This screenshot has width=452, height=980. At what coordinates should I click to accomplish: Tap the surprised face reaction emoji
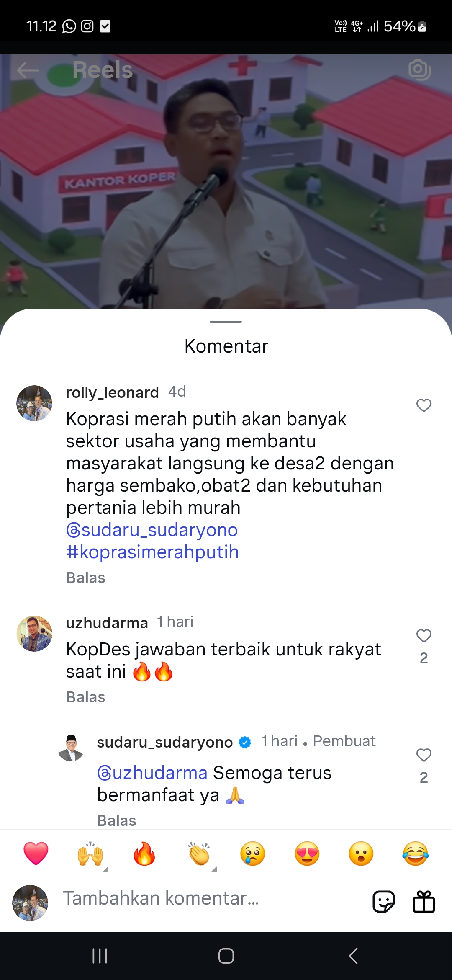point(361,854)
